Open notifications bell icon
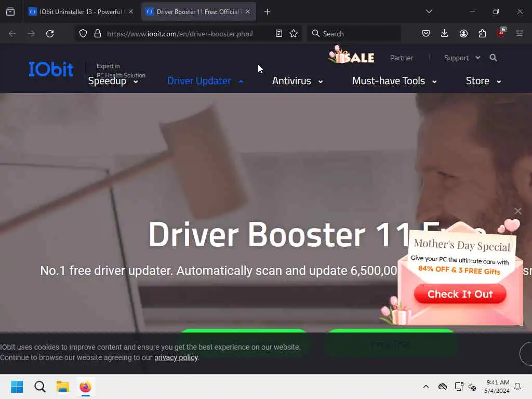Viewport: 532px width, 399px height. (x=518, y=387)
